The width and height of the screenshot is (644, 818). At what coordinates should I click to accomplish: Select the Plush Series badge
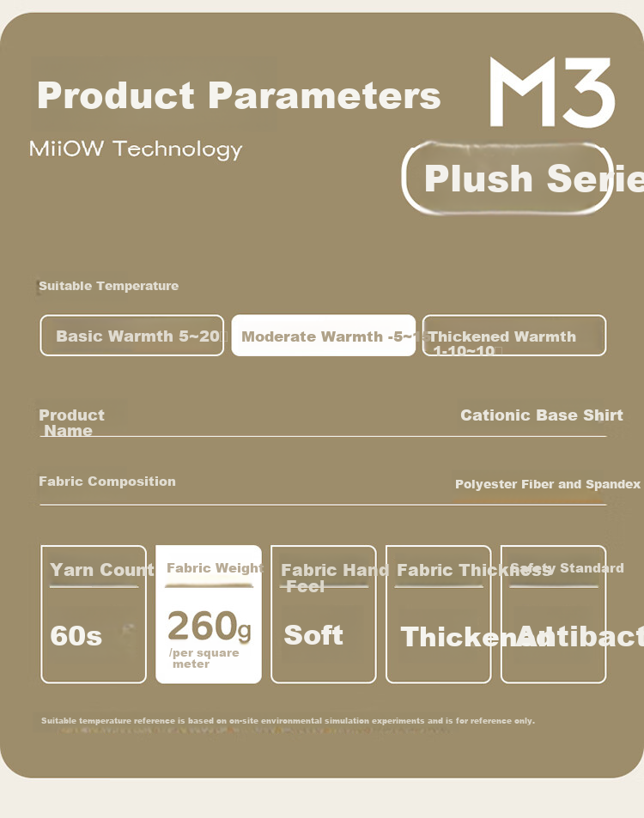click(x=507, y=178)
